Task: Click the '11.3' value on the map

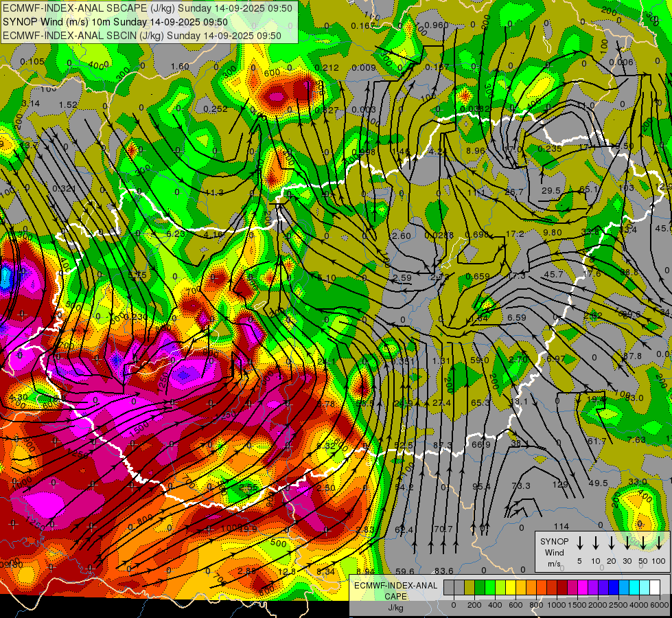Action: pyautogui.click(x=214, y=192)
